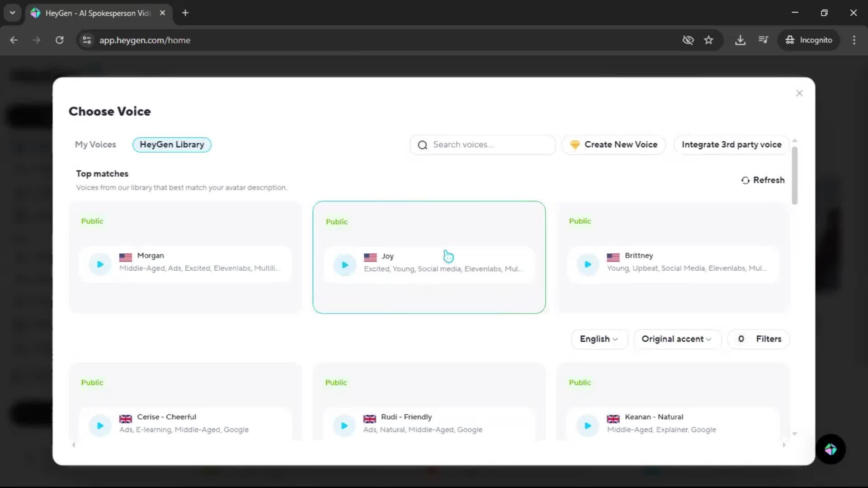The image size is (868, 488).
Task: Play Rudi - Friendly voice sample
Action: coord(344,426)
